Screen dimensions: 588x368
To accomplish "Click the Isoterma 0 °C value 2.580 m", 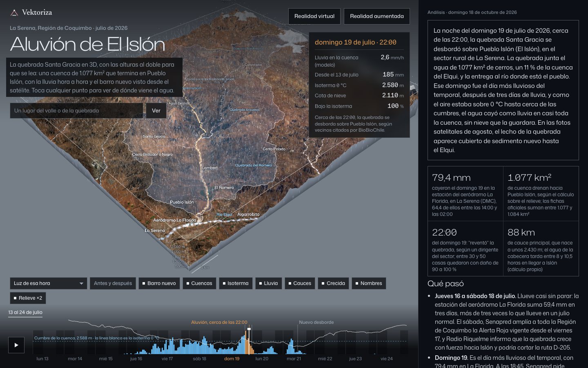I will pyautogui.click(x=393, y=85).
